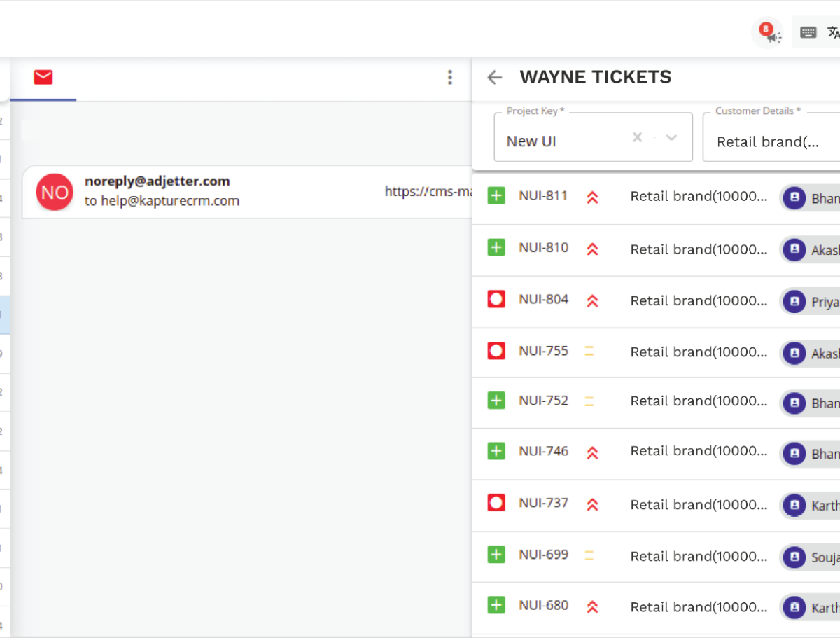This screenshot has height=638, width=840.
Task: Click Akas assignee chip on NUI-810
Action: tap(811, 249)
